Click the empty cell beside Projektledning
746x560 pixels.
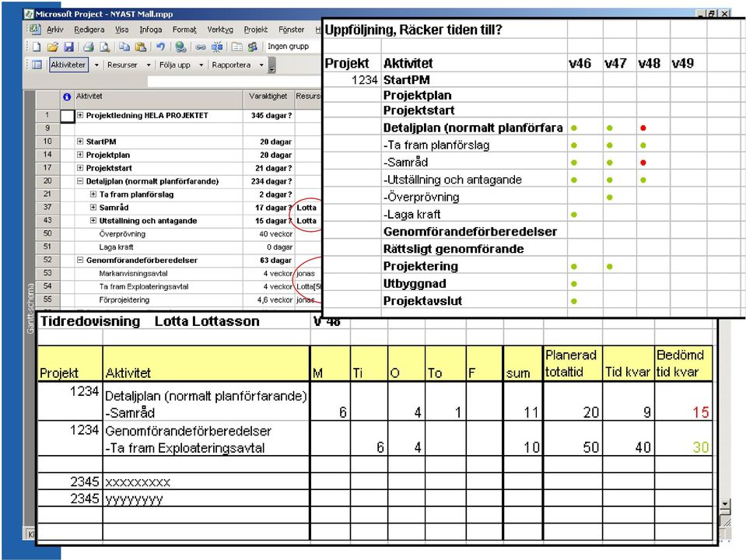[67, 116]
